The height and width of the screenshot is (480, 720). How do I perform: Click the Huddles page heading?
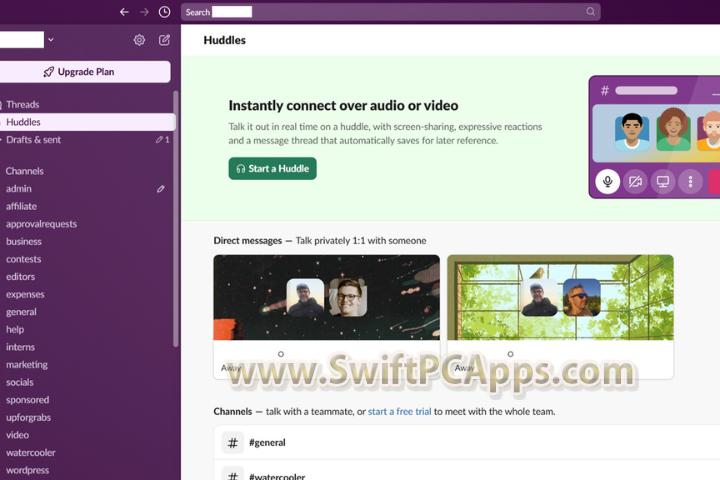tap(225, 40)
